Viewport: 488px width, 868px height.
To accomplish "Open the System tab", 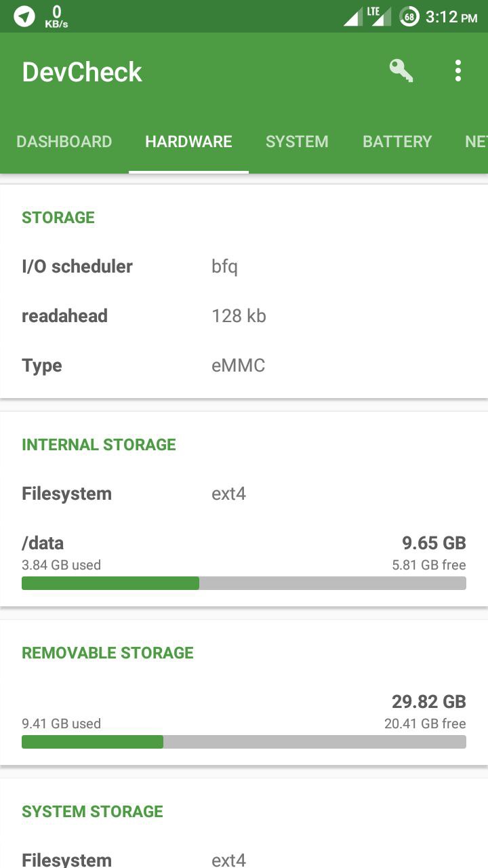I will pyautogui.click(x=297, y=141).
